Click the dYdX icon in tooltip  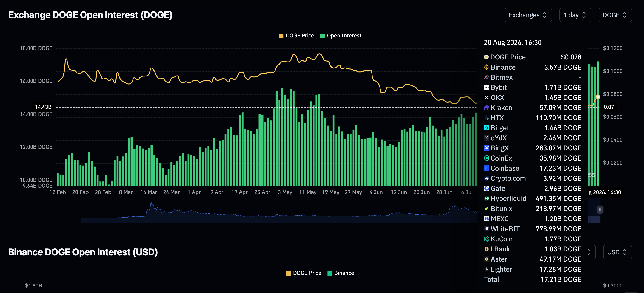(x=486, y=138)
